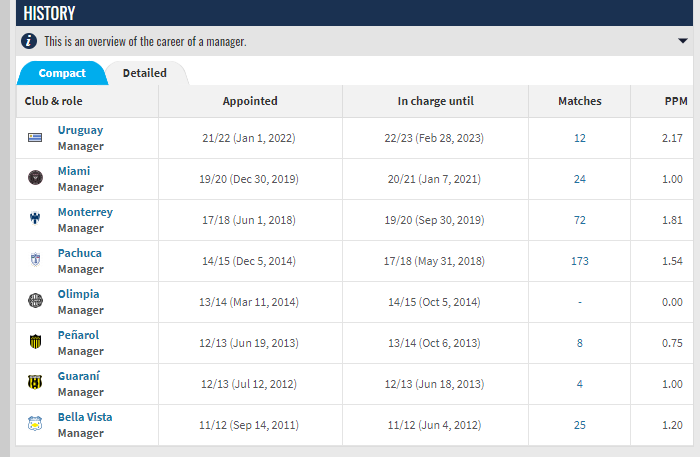This screenshot has height=457, width=700.
Task: Click the Olimpia club crest
Action: click(35, 300)
